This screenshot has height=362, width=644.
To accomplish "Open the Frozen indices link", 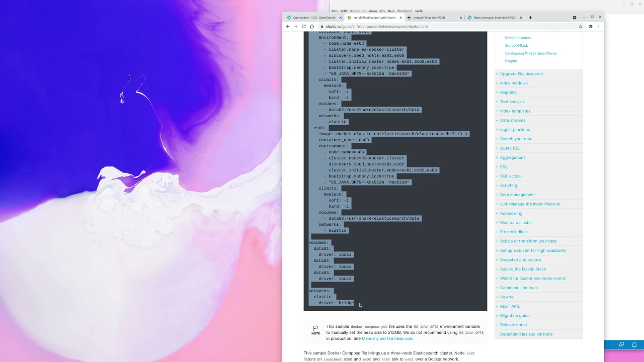I will click(x=514, y=232).
